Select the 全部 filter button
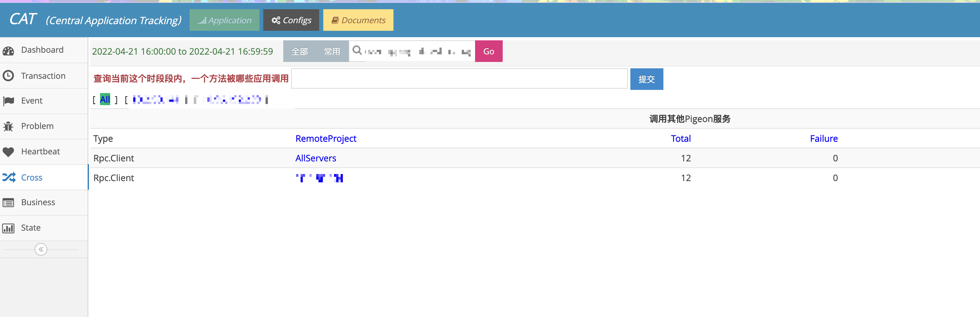980x317 pixels. pos(299,51)
